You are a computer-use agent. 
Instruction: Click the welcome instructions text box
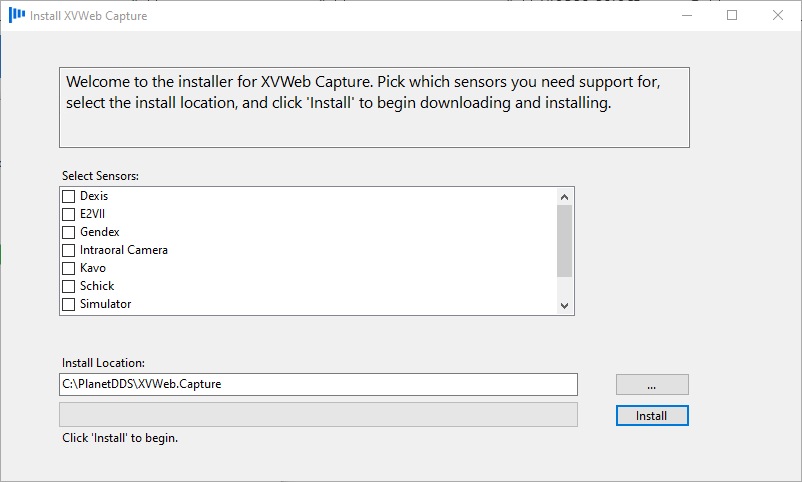374,108
